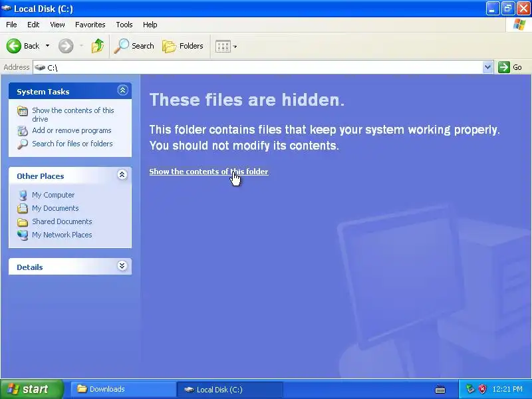532x399 pixels.
Task: Click the Windows flag logo
Action: [519, 25]
